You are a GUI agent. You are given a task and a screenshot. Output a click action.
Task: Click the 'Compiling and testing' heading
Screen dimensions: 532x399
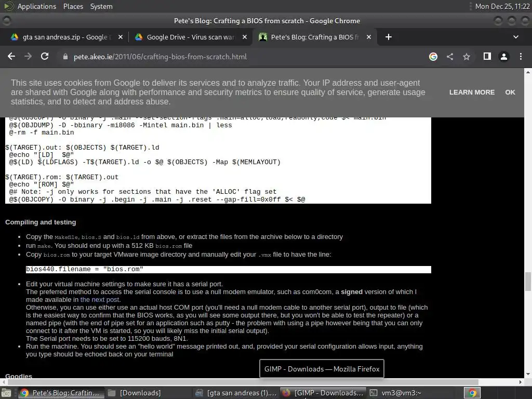pyautogui.click(x=41, y=222)
